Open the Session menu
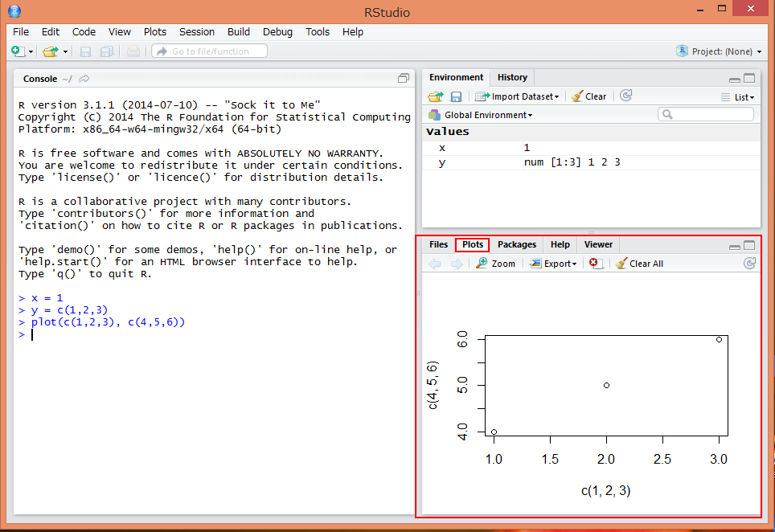 (197, 31)
